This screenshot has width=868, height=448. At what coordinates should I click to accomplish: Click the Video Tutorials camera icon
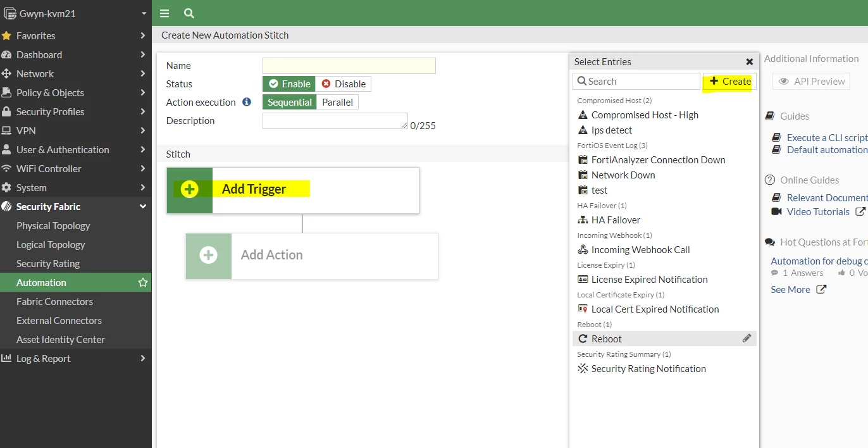point(777,212)
